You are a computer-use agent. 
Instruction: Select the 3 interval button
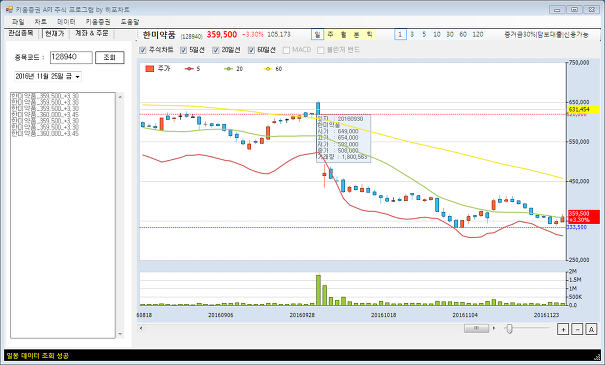coord(412,35)
